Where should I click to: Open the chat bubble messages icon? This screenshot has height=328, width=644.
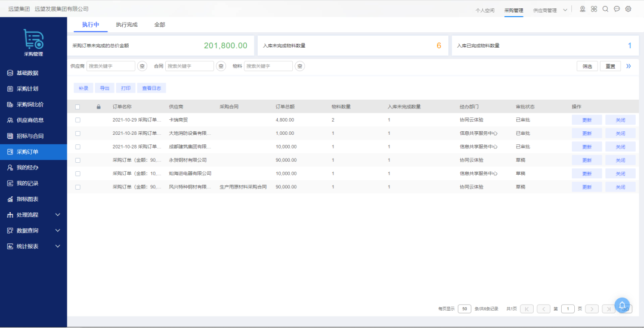point(617,9)
